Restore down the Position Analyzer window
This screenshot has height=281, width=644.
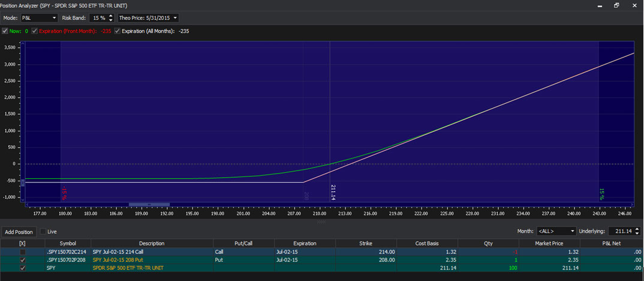point(616,5)
